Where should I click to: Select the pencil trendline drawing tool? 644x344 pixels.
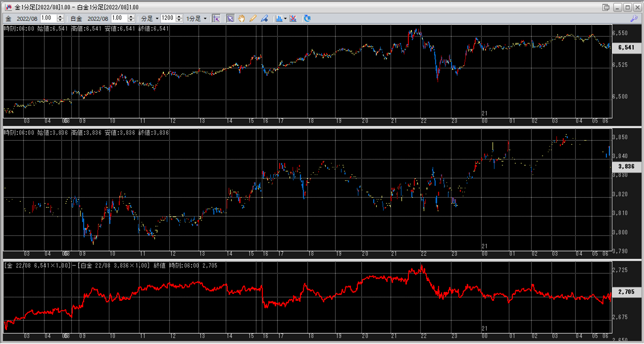[253, 18]
